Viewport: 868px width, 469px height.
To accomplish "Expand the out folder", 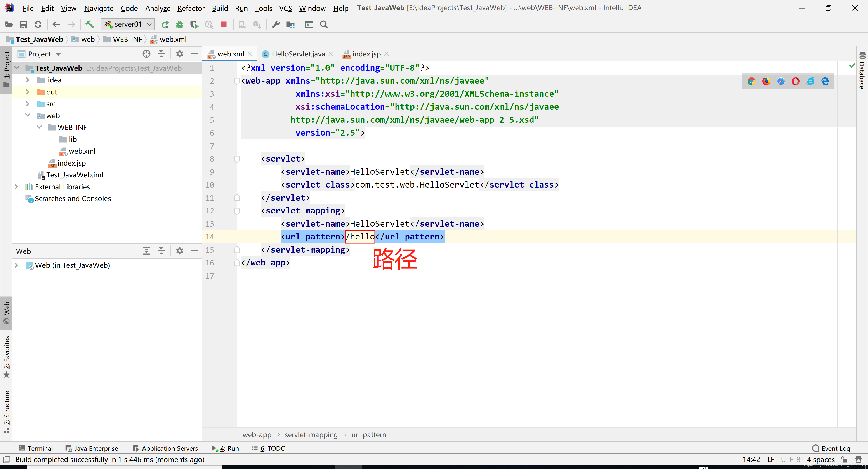I will (28, 91).
